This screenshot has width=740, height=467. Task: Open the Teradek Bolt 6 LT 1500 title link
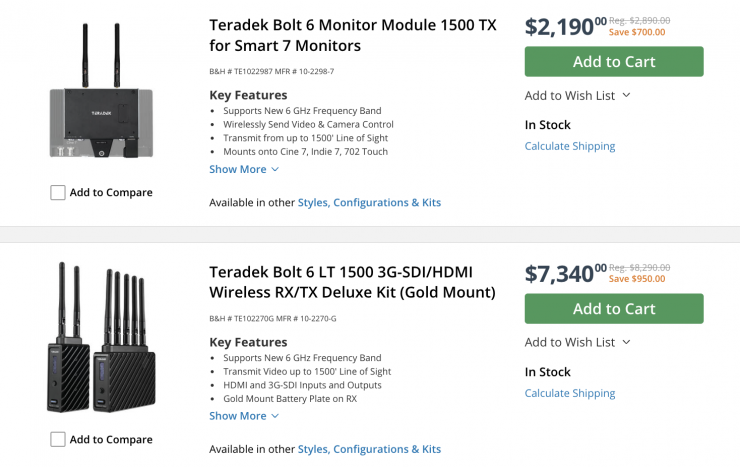[352, 282]
